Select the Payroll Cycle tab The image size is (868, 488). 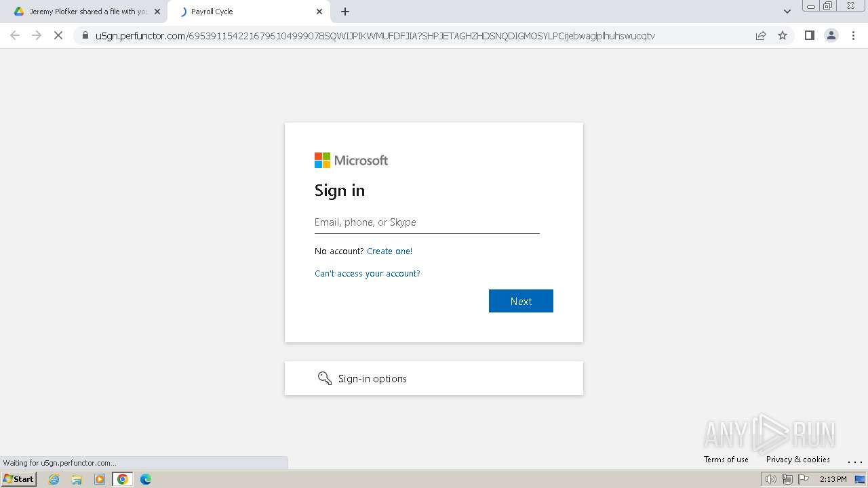click(x=248, y=12)
